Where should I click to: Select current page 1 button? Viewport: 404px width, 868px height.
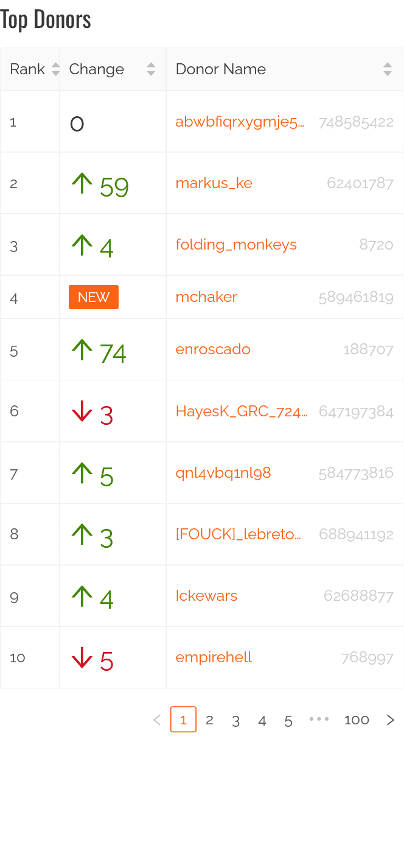pos(184,720)
